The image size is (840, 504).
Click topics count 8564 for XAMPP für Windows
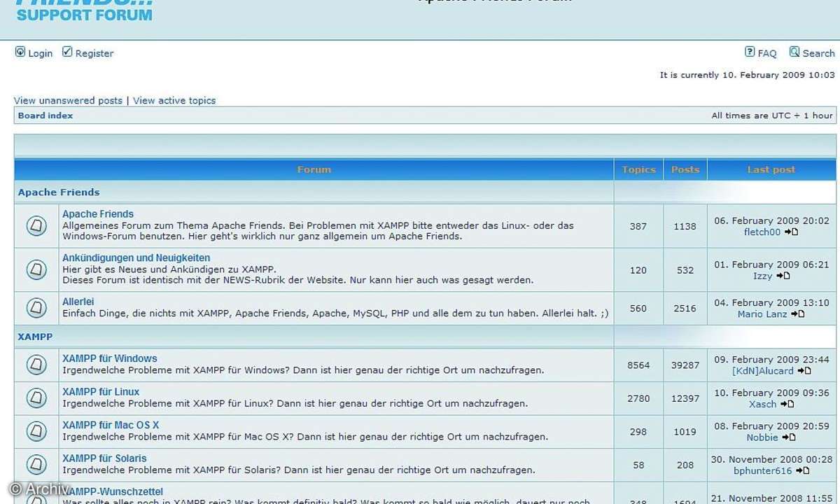coord(638,365)
